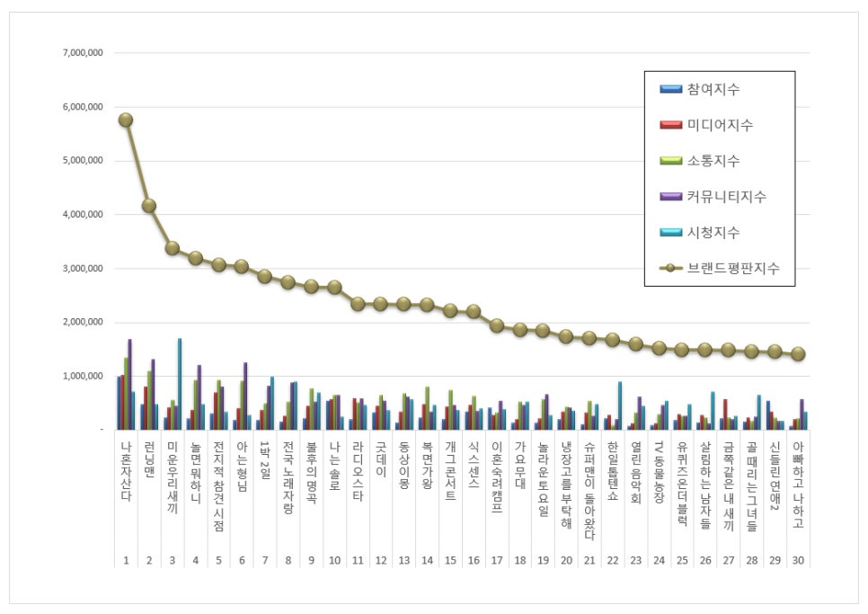Viewport: 868px width, 614px height.
Task: Click the line marker above 런닝맨
Action: tap(149, 206)
